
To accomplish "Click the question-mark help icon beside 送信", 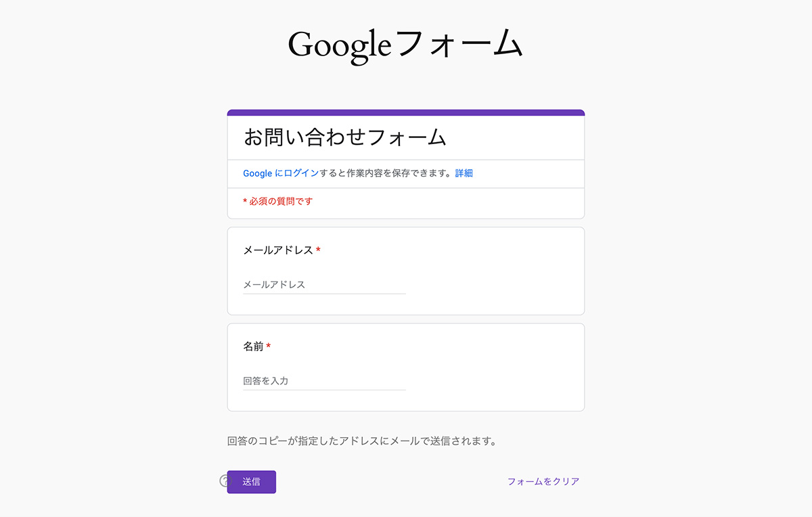I will coord(224,481).
